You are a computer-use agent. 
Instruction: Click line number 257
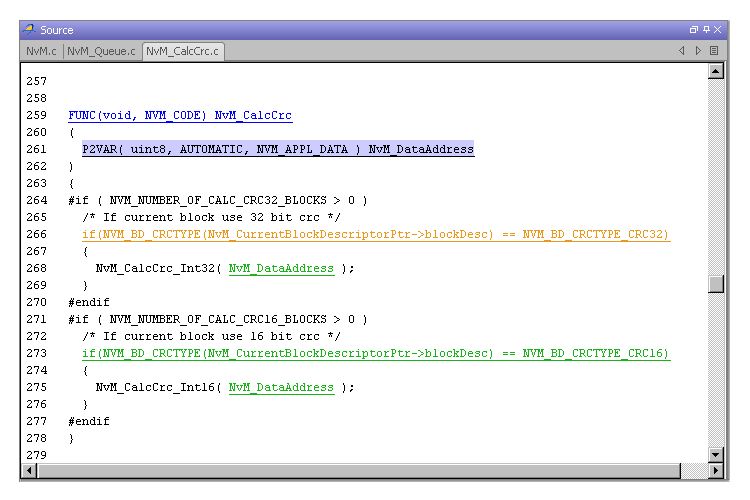[x=37, y=81]
